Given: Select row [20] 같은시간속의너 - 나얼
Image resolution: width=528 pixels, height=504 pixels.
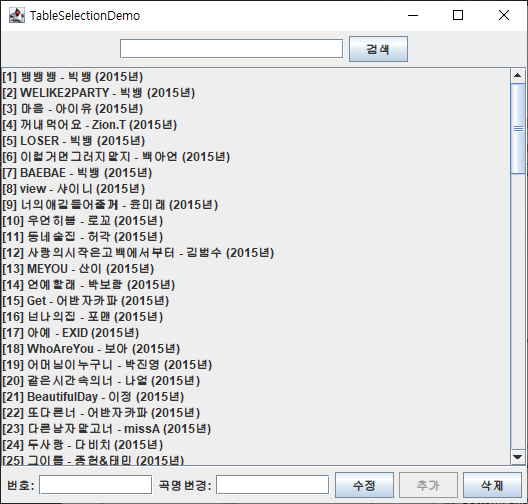Looking at the screenshot, I should coord(256,380).
